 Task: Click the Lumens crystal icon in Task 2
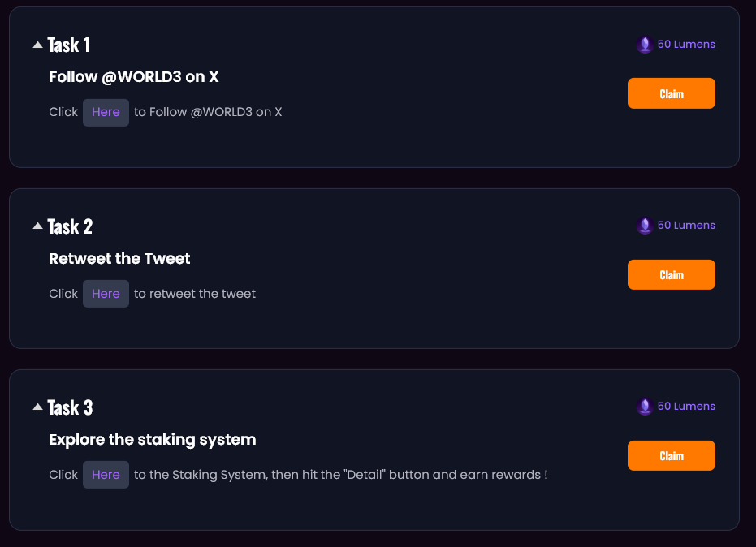(x=645, y=226)
